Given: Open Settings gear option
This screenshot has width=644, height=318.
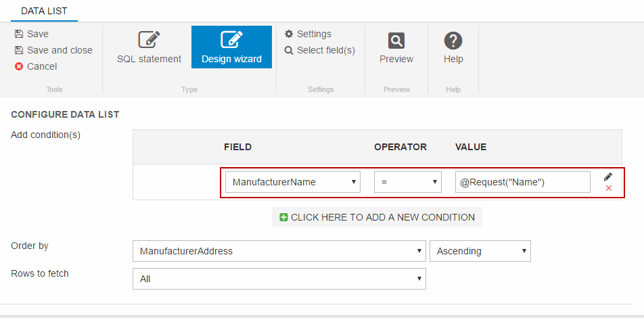Looking at the screenshot, I should 289,34.
